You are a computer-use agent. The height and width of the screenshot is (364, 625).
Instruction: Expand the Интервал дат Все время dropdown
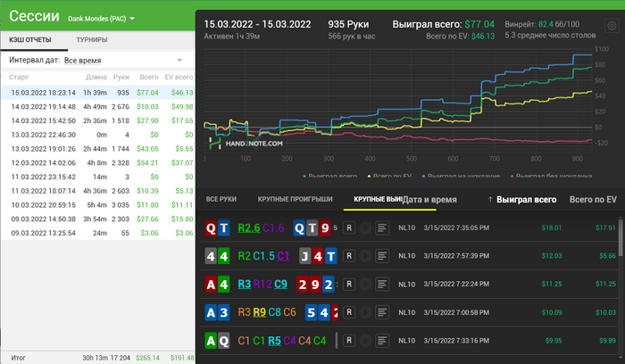123,60
